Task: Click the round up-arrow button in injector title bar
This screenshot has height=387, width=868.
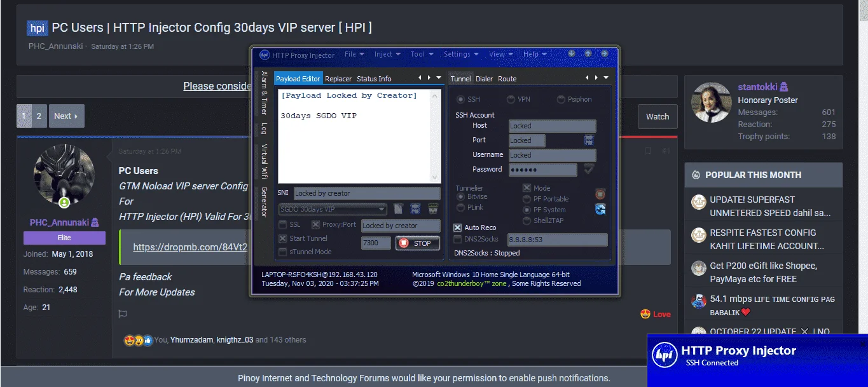Action: [588, 53]
